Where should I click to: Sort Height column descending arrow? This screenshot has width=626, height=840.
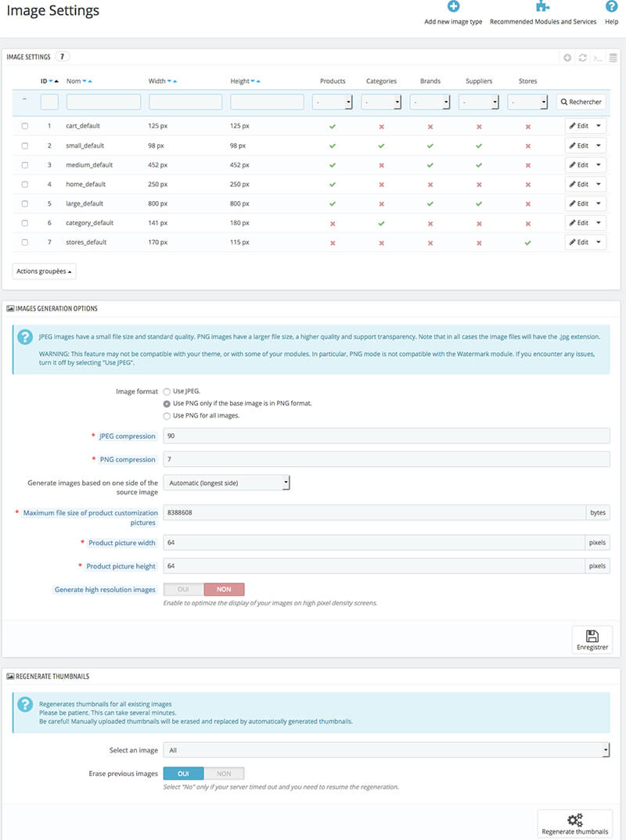(253, 81)
